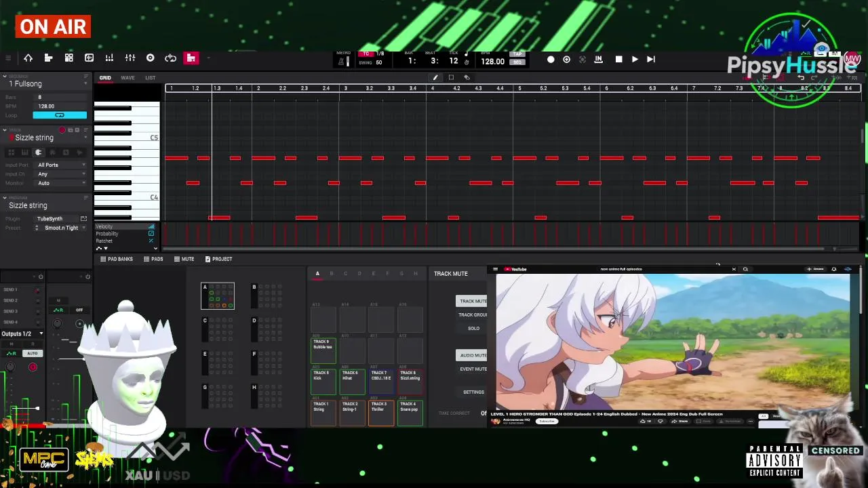Open the TubeSynth plugin window icon
The image size is (868, 488).
(x=83, y=219)
